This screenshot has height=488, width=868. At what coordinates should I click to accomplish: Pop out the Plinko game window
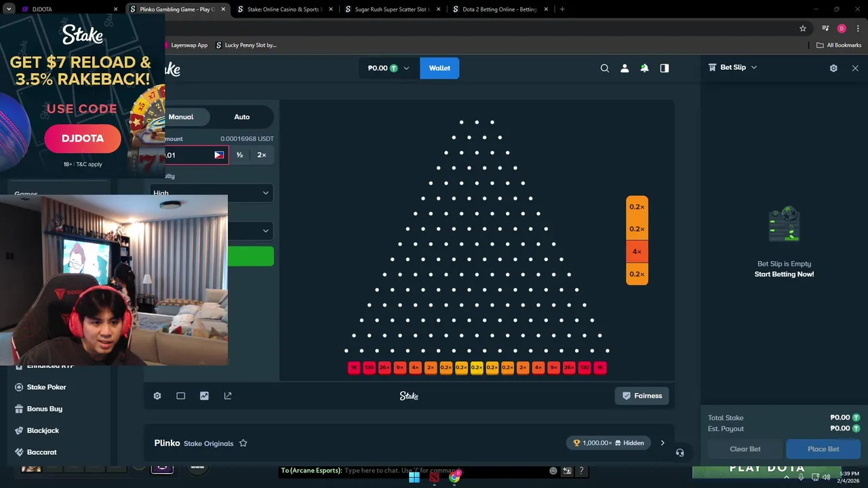pyautogui.click(x=228, y=396)
